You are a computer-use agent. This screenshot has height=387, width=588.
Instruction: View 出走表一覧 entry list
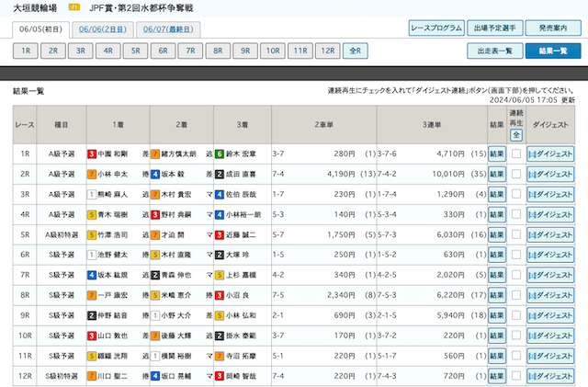(x=493, y=51)
